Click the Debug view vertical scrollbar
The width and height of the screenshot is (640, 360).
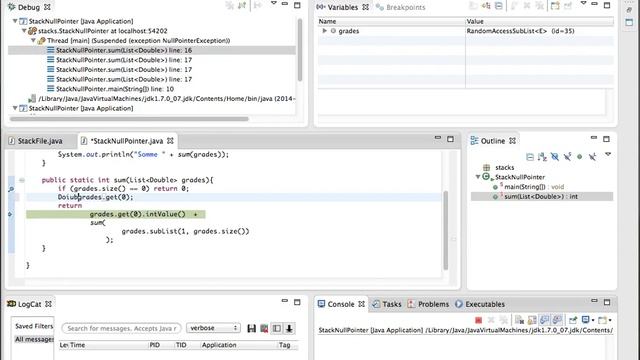tap(300, 50)
